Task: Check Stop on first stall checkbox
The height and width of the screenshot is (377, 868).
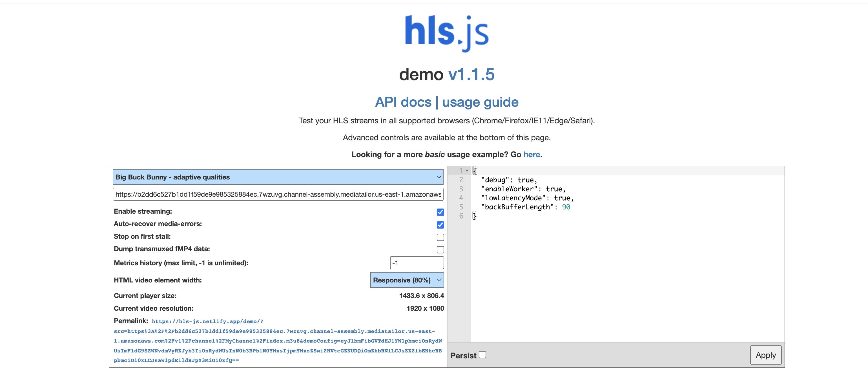Action: pyautogui.click(x=440, y=237)
